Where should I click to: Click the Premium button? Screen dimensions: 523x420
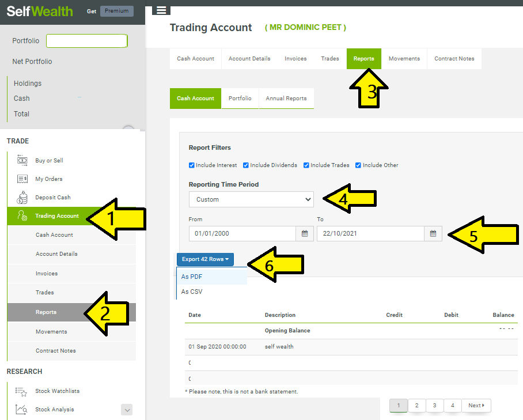click(117, 11)
